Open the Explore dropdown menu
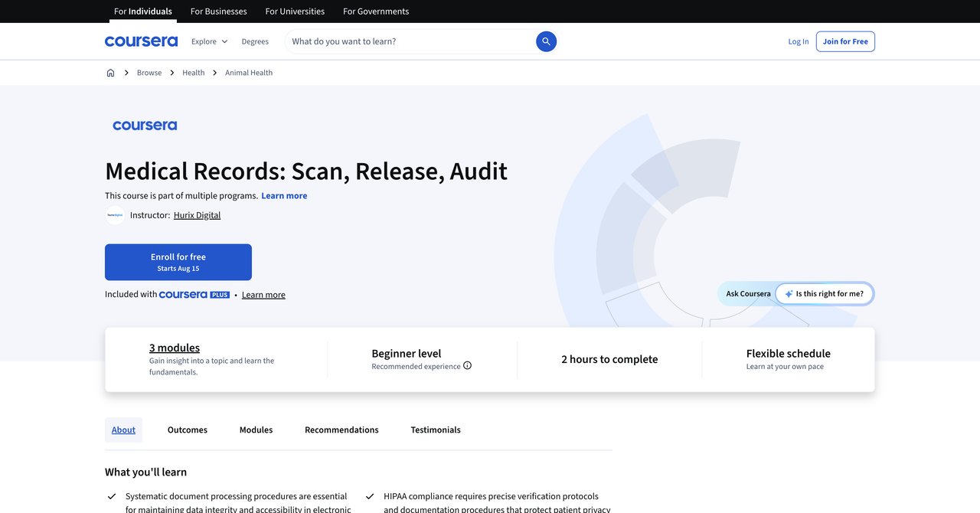980x513 pixels. point(209,41)
